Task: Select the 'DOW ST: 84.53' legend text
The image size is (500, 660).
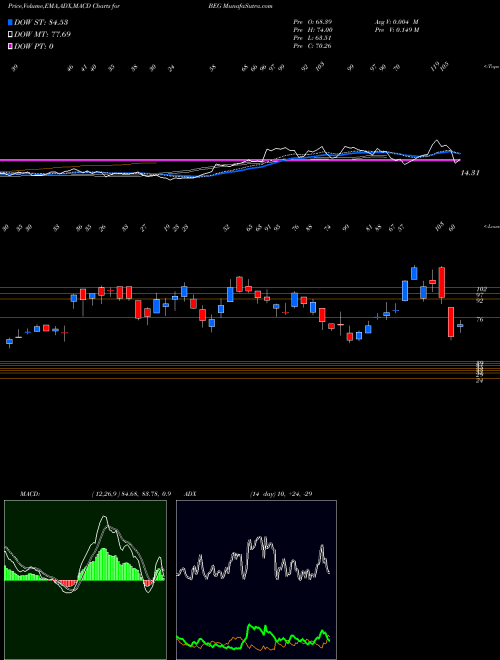Action: tap(41, 22)
